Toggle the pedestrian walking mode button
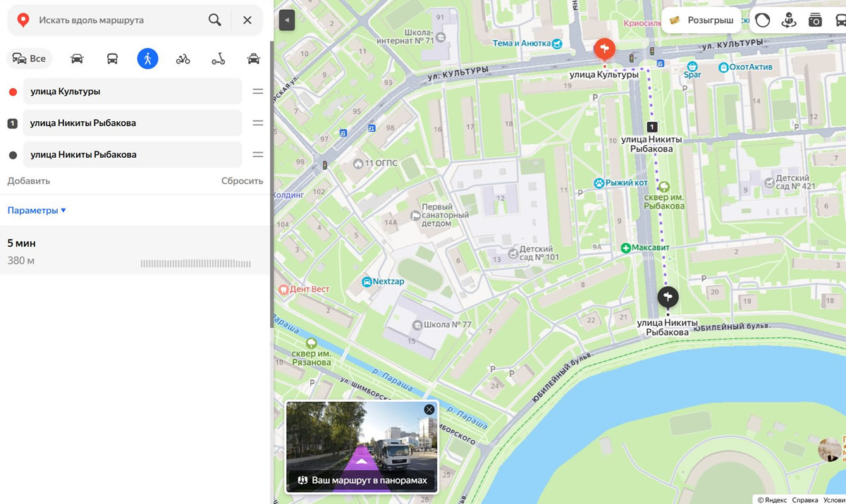 [x=147, y=59]
